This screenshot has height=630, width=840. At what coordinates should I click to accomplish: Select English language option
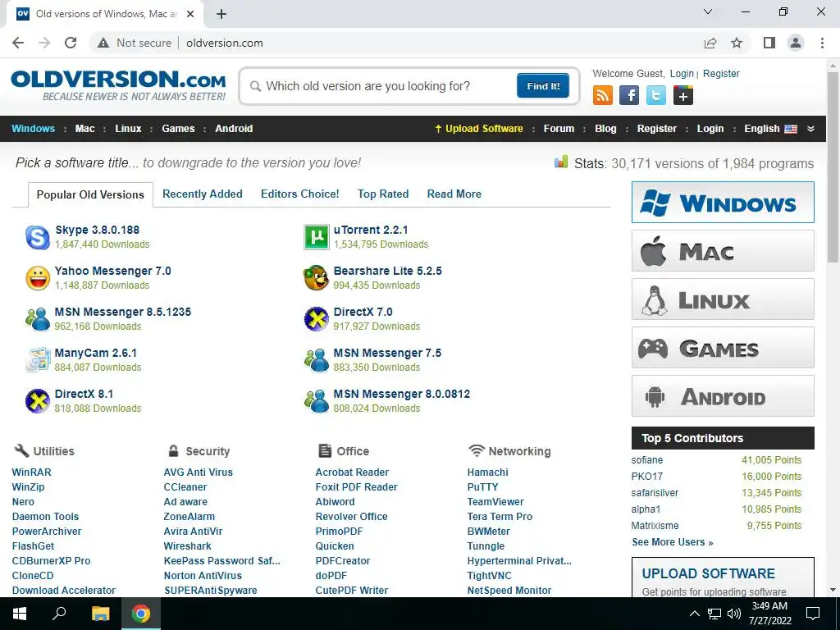point(770,129)
